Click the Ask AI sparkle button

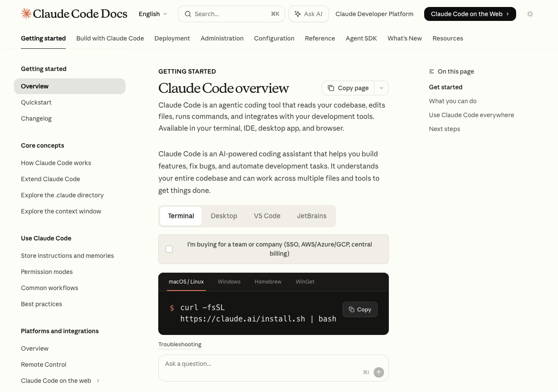(309, 14)
